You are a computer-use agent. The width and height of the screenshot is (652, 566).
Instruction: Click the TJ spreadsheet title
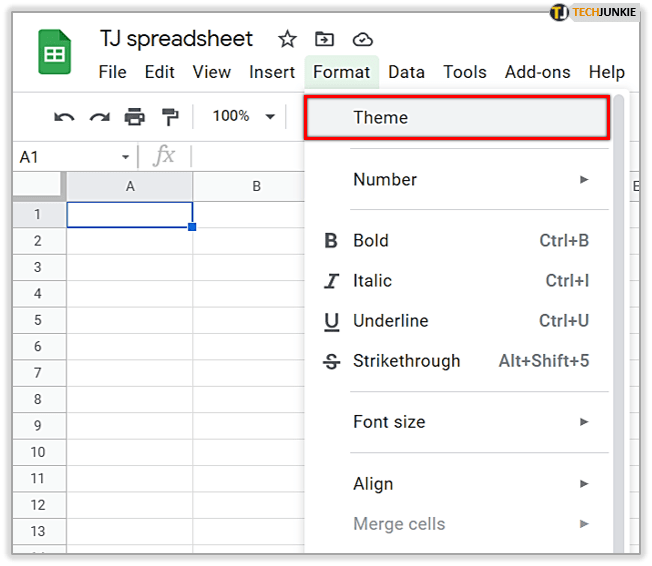click(x=177, y=39)
